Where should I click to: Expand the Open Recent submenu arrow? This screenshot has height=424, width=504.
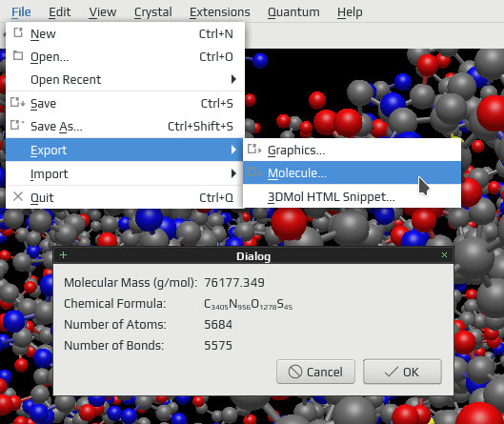coord(233,79)
